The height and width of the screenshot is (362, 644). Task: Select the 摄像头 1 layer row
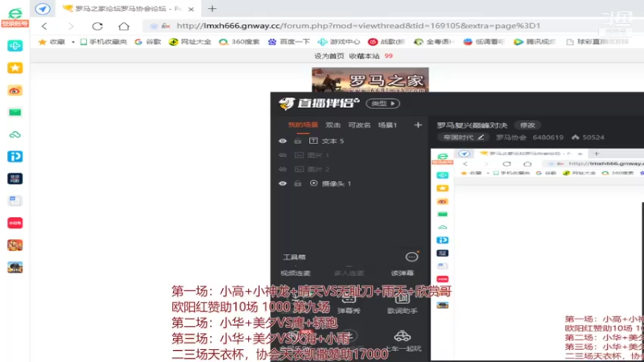pyautogui.click(x=349, y=183)
